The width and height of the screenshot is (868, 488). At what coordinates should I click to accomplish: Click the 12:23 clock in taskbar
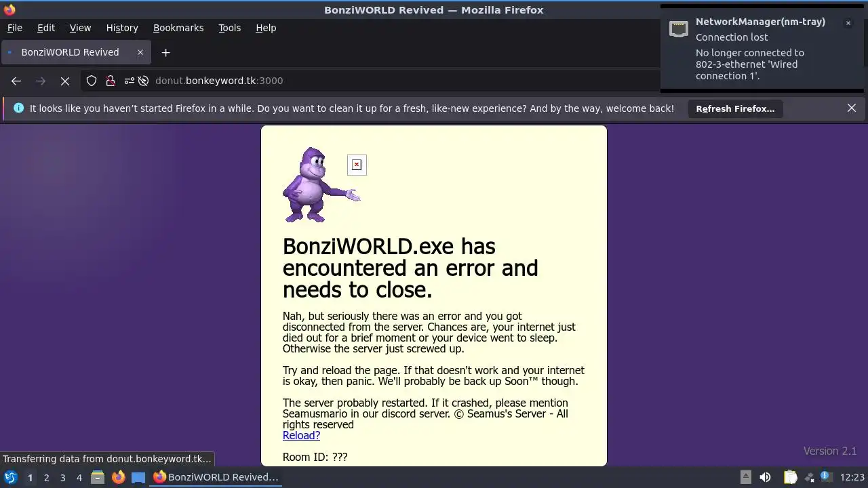(852, 477)
